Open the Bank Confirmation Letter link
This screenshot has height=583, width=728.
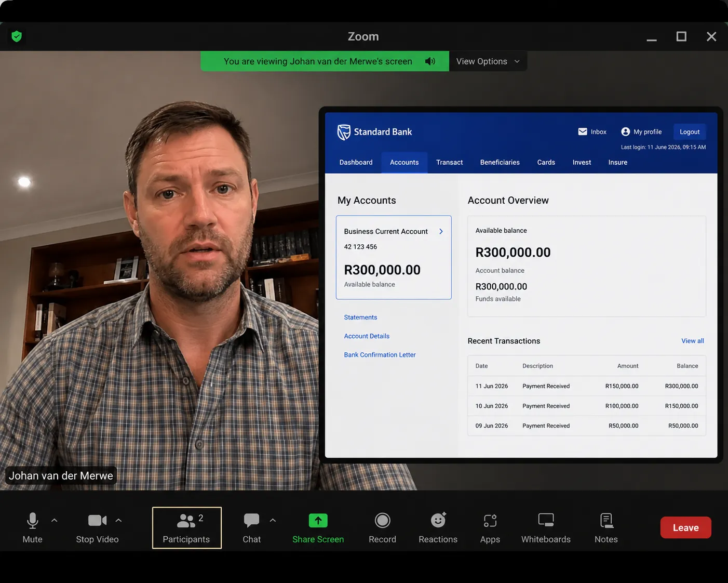pyautogui.click(x=380, y=355)
